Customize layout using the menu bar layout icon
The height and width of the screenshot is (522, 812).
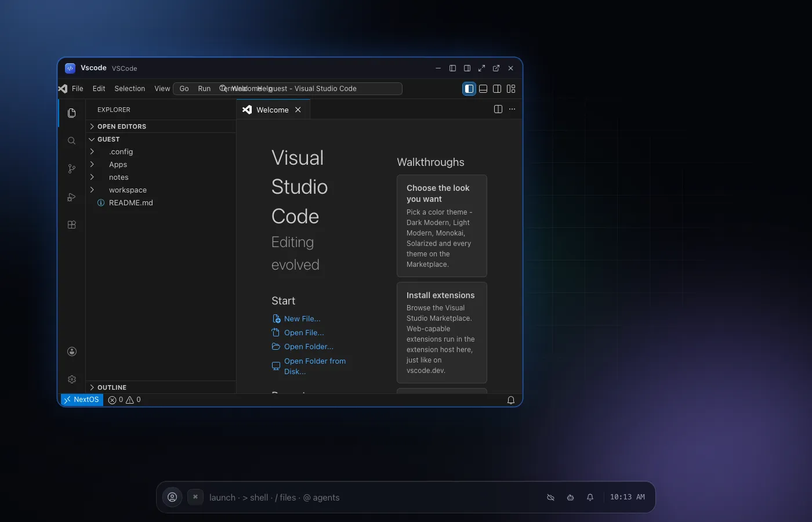tap(511, 89)
